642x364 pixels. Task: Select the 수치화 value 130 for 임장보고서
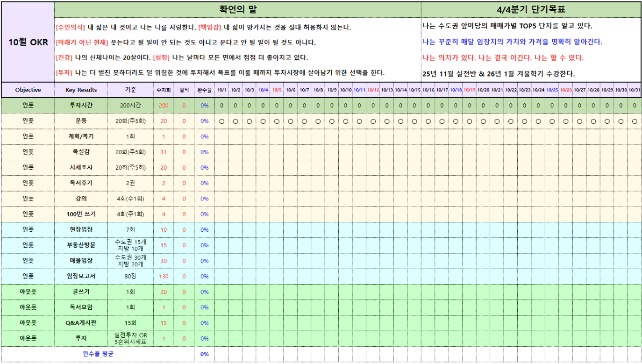point(164,276)
